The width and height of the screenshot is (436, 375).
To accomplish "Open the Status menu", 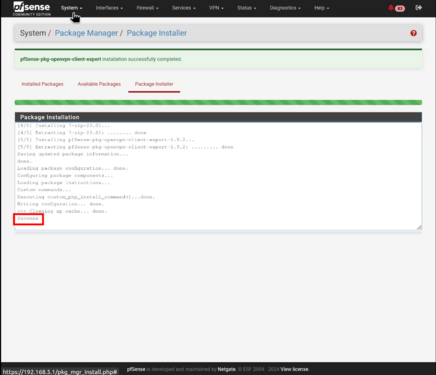I will 246,8.
